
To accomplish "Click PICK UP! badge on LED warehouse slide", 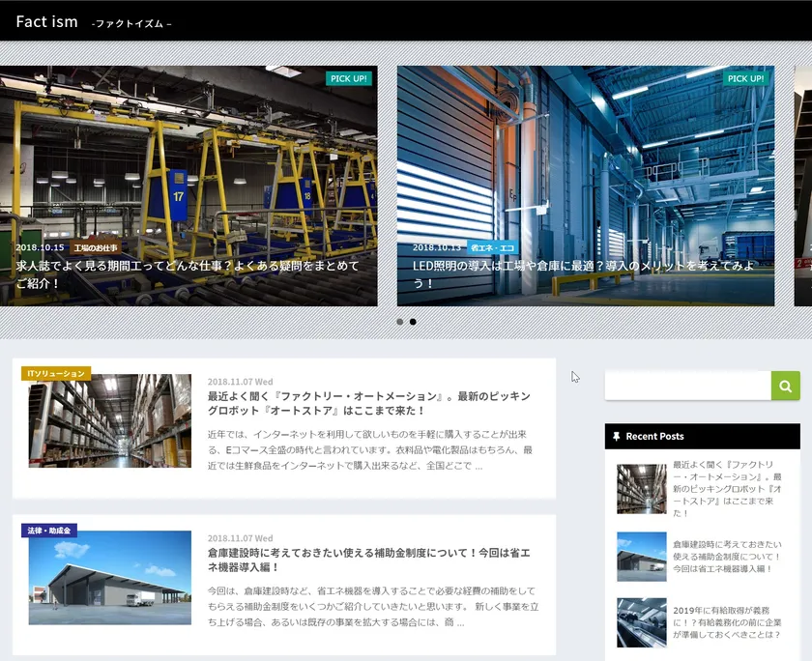I will [x=745, y=78].
